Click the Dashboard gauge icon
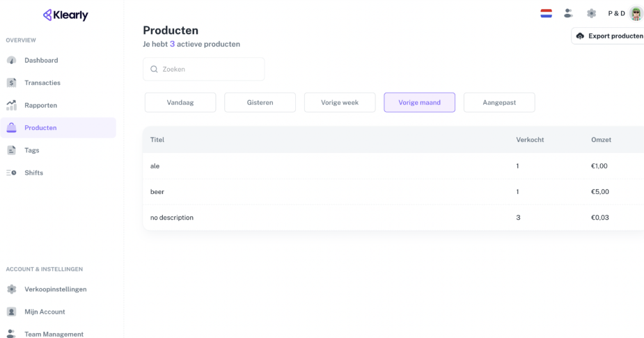644x338 pixels. (11, 61)
